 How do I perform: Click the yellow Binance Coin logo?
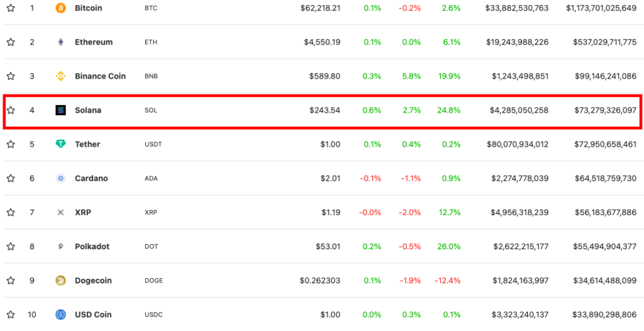click(61, 76)
